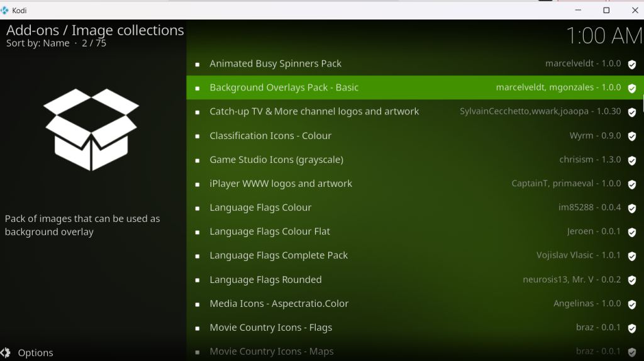Open Movie Country Icons - Maps add-on
Screen dimensions: 644x361
[415, 351]
